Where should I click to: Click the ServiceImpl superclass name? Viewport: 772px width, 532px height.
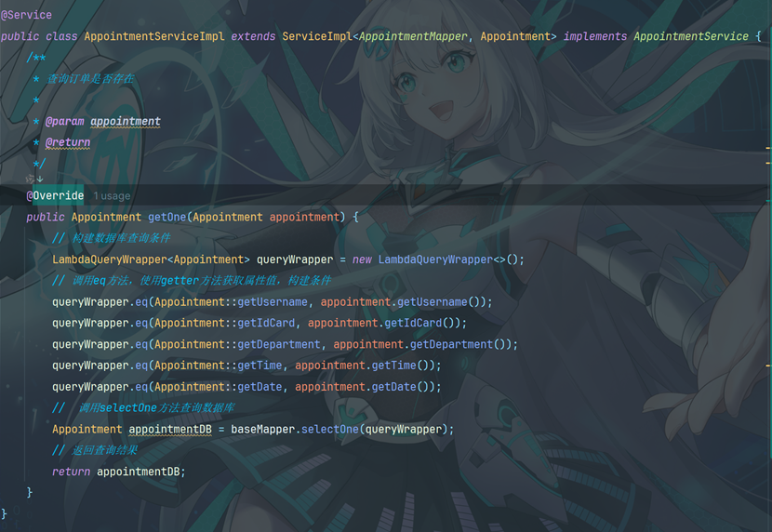coord(317,36)
